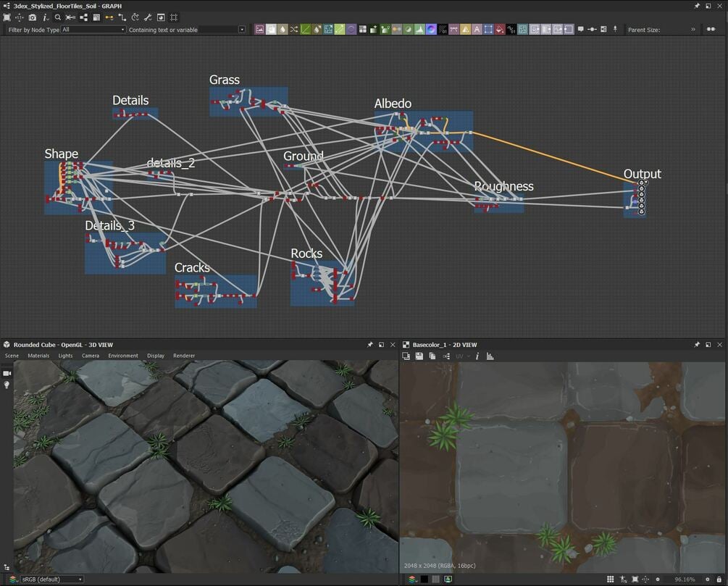Select the Output frame in the graph
Screen dimensions: 728x586
pos(635,200)
